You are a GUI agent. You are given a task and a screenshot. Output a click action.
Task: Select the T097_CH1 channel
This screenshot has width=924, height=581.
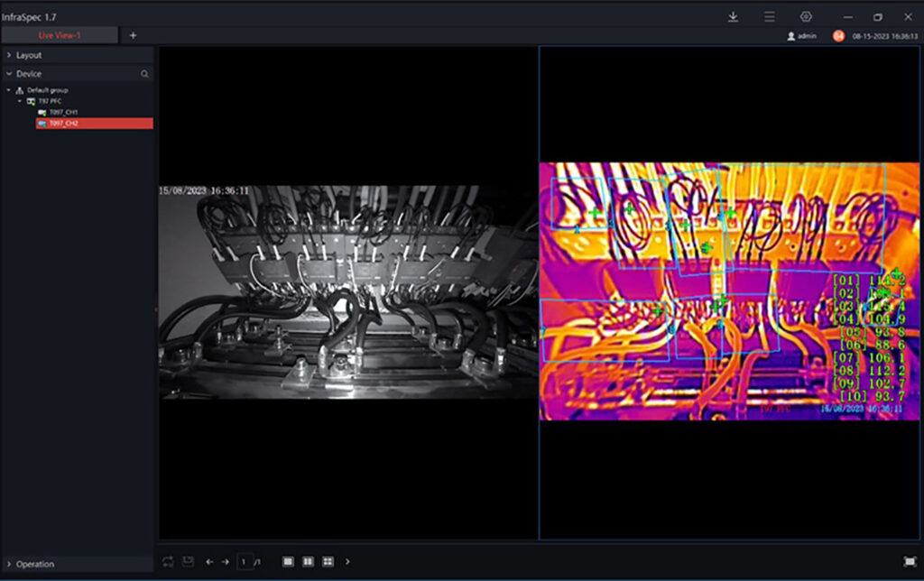[x=63, y=112]
